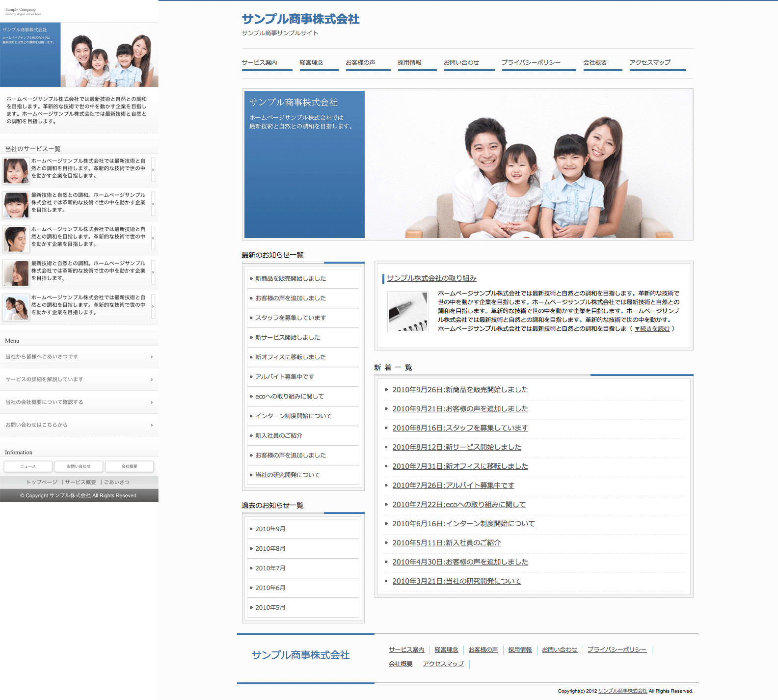This screenshot has width=778, height=700.
Task: Open the サンプル株式会社の取り組み heading link
Action: (x=431, y=278)
